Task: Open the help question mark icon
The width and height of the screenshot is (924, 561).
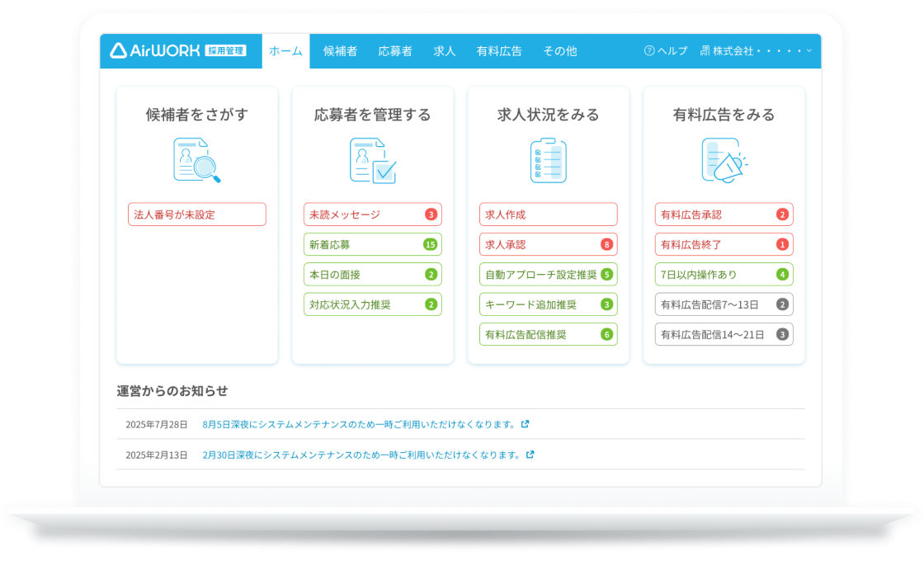Action: click(649, 50)
